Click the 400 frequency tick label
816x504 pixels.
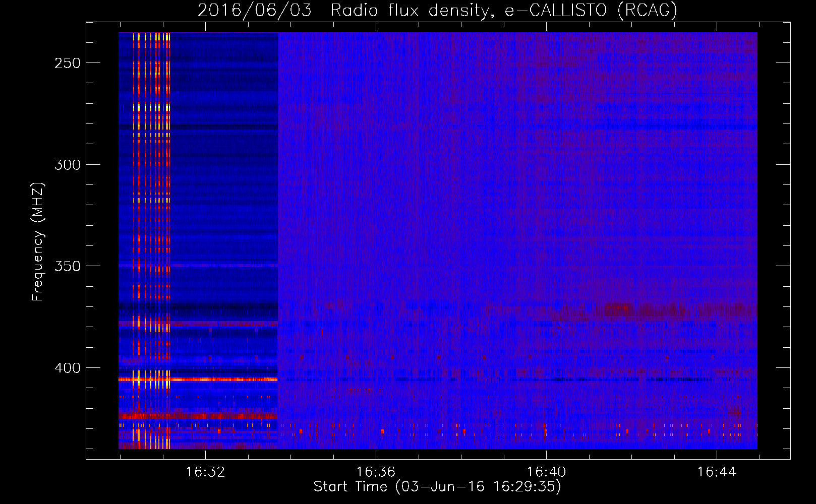(x=68, y=368)
